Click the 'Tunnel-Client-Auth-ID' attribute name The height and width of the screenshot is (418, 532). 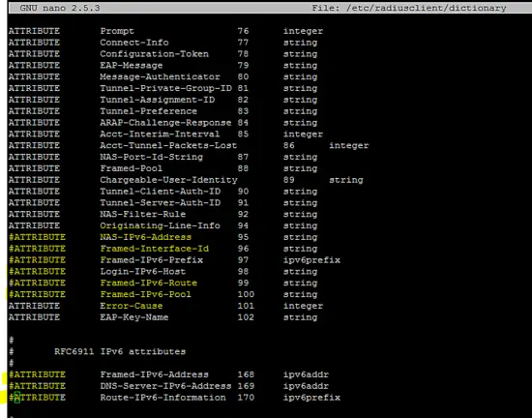click(161, 192)
